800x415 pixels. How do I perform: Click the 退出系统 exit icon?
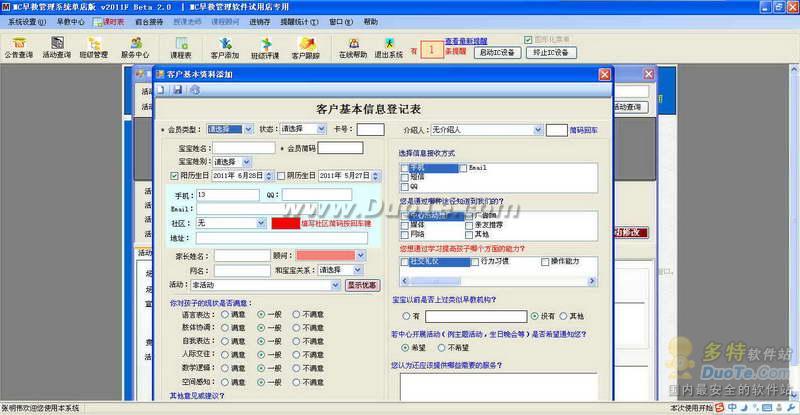pos(389,47)
